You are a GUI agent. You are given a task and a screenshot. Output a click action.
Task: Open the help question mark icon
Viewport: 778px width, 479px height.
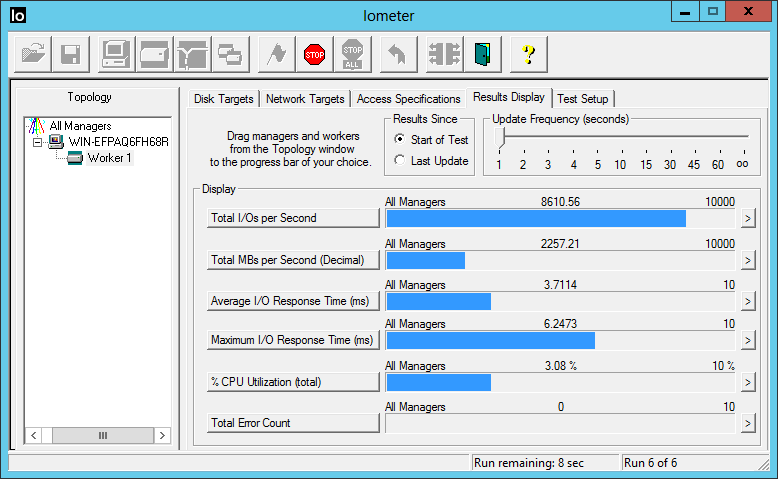click(x=528, y=54)
